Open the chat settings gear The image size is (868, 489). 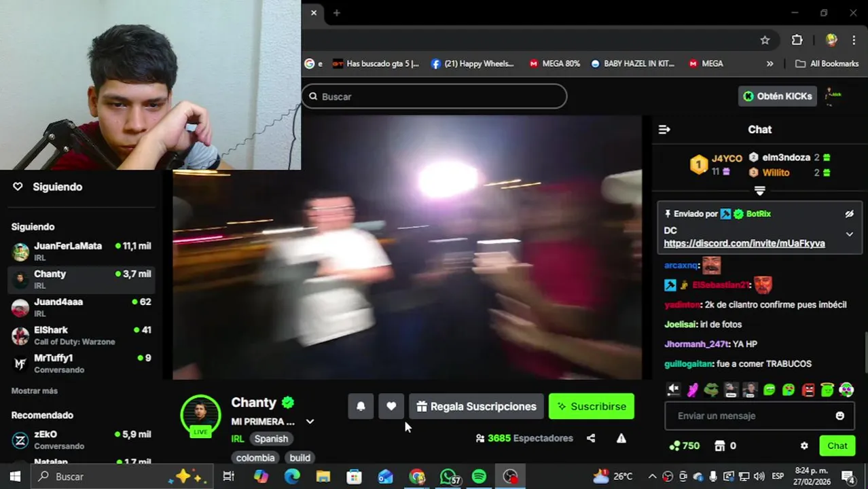click(x=804, y=446)
